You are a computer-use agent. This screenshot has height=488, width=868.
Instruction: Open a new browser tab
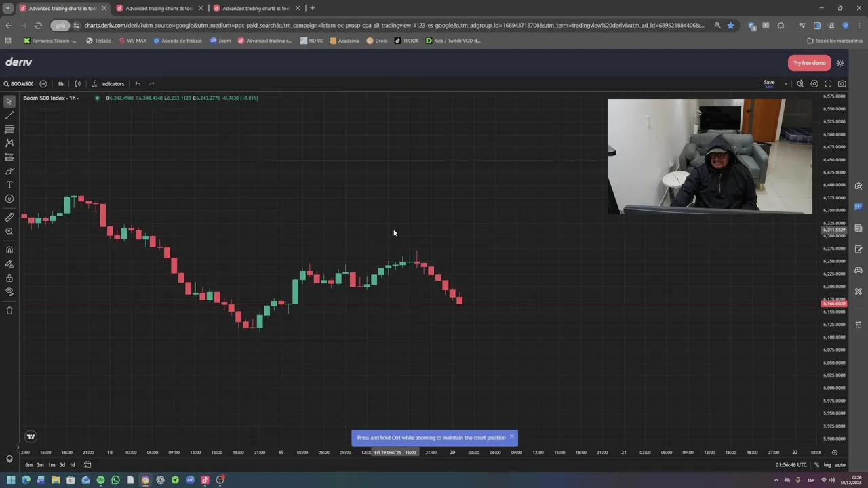[x=312, y=8]
